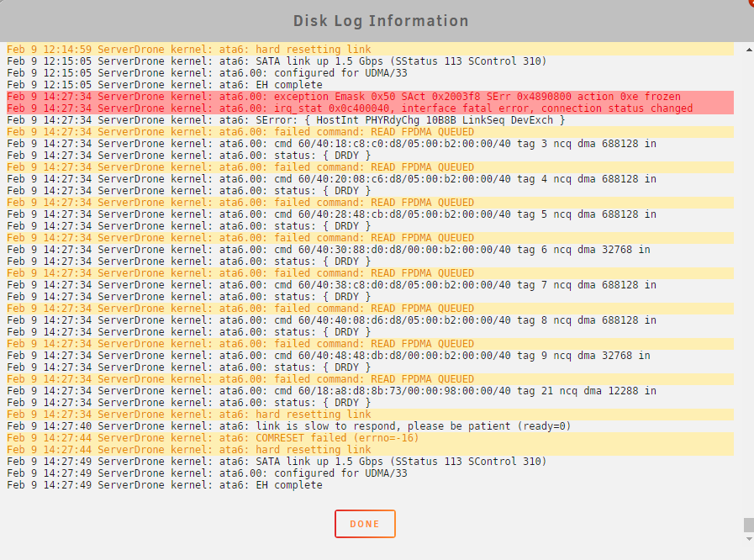Click the log scrollbar thumb

point(749,525)
